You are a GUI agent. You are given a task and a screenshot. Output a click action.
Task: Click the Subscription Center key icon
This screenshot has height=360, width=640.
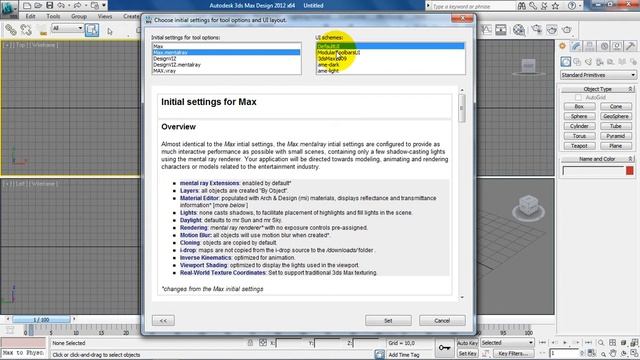533,6
